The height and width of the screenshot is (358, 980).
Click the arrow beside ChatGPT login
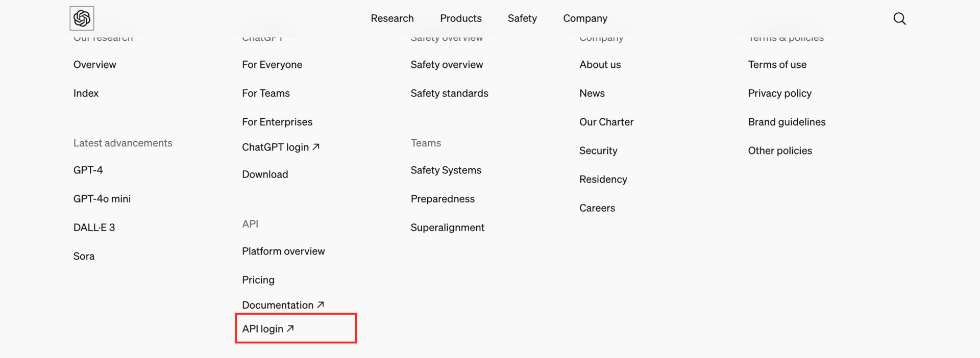click(x=316, y=147)
